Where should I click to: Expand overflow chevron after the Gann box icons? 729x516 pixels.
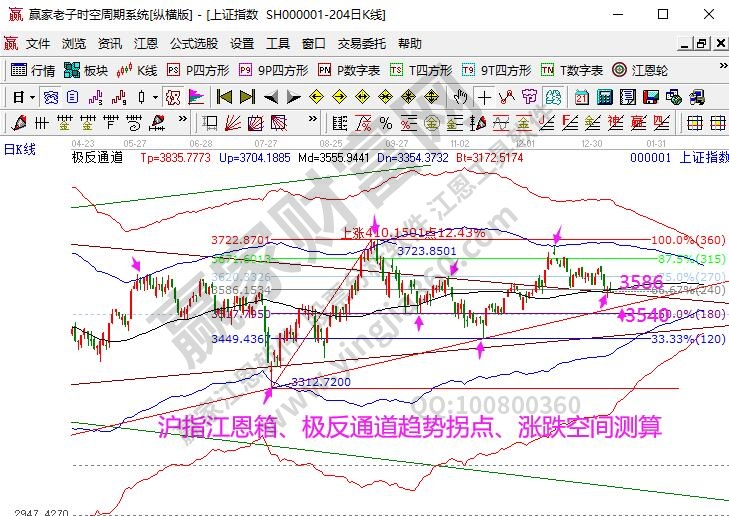313,119
